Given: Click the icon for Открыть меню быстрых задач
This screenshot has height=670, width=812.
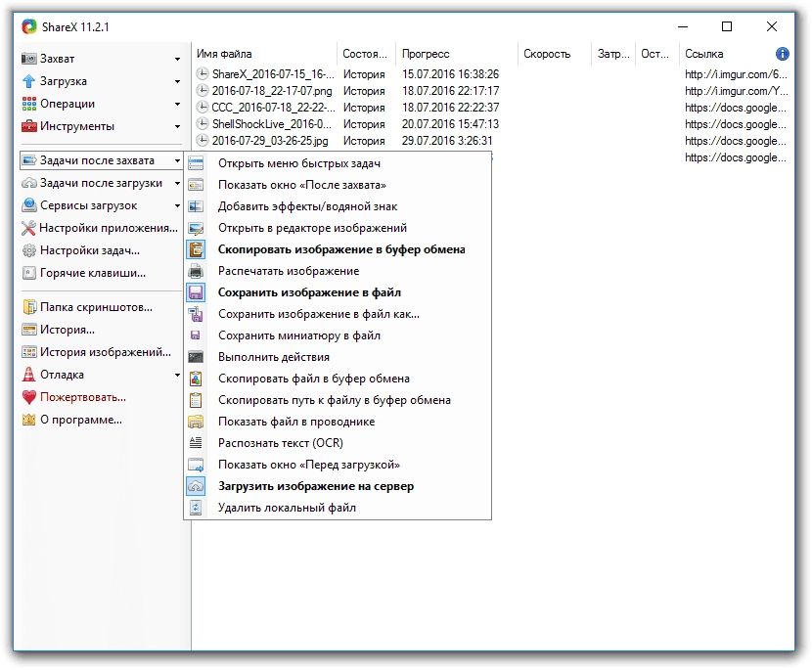Looking at the screenshot, I should 196,163.
